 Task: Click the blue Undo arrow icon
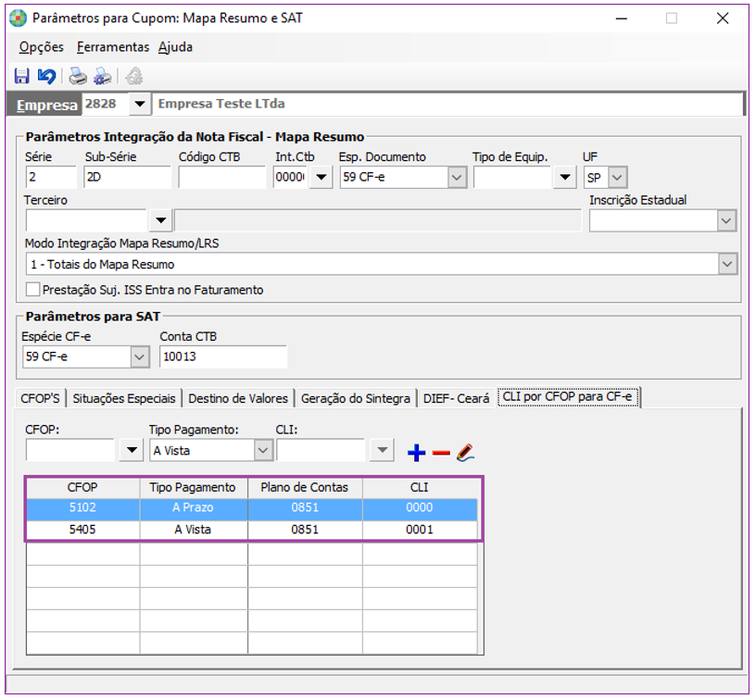click(46, 76)
